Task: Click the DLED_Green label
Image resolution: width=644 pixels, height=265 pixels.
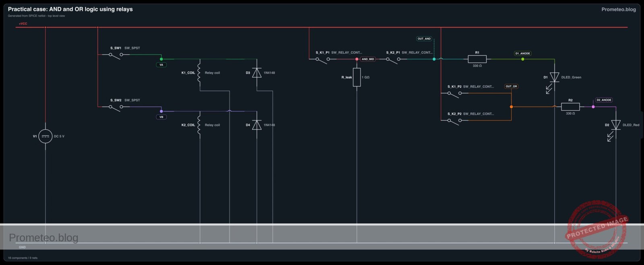Action: (x=571, y=77)
